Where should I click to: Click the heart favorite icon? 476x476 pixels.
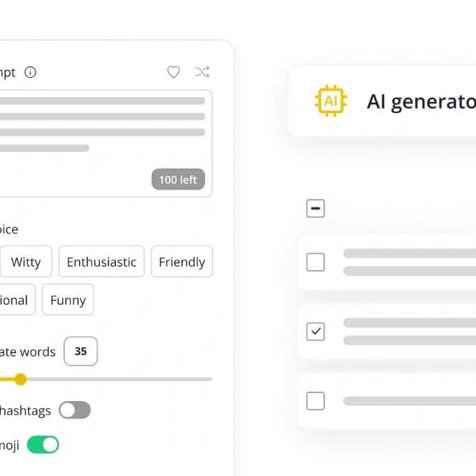[x=173, y=72]
